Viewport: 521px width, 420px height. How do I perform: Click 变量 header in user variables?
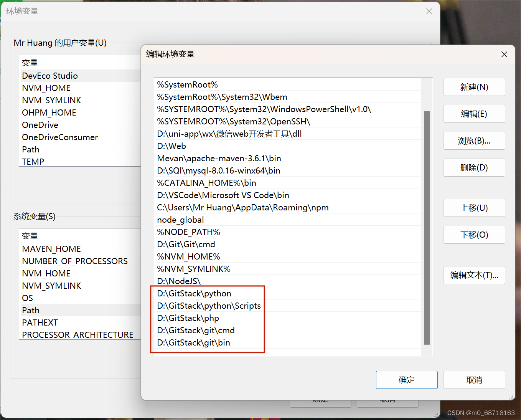click(80, 63)
